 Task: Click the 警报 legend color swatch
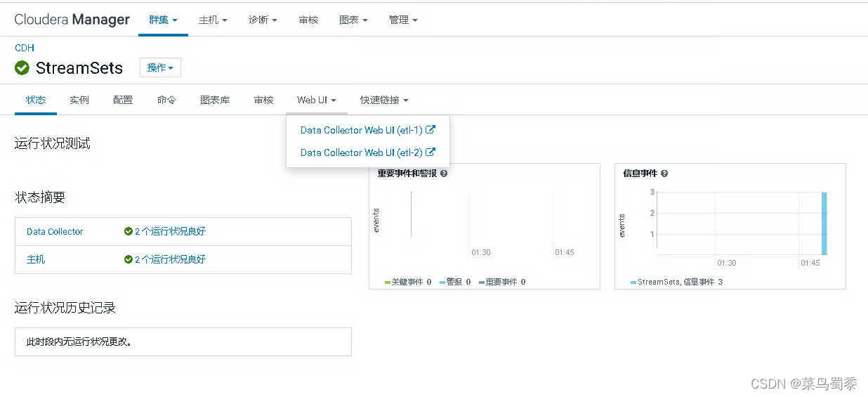[442, 282]
